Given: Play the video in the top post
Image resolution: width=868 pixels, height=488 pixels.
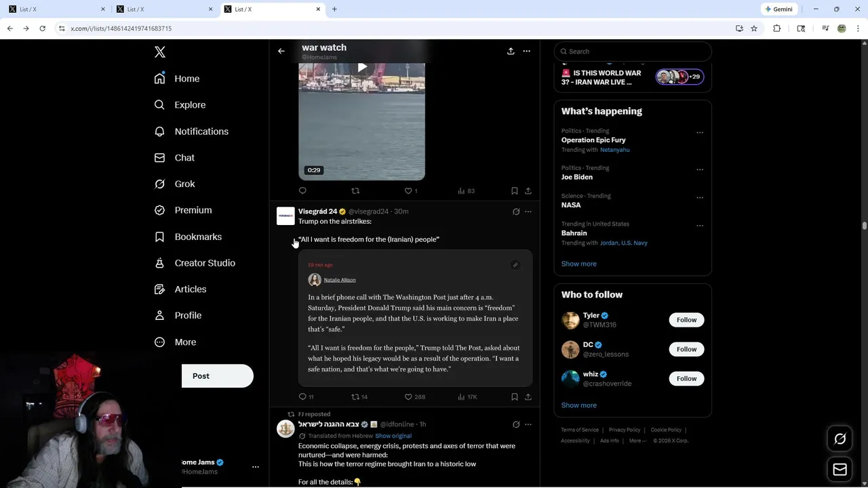Looking at the screenshot, I should [362, 67].
